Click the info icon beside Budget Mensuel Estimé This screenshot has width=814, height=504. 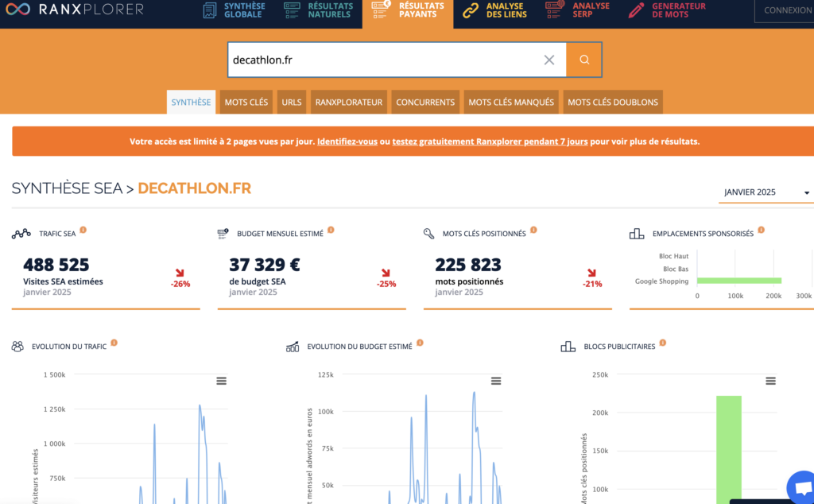(331, 230)
